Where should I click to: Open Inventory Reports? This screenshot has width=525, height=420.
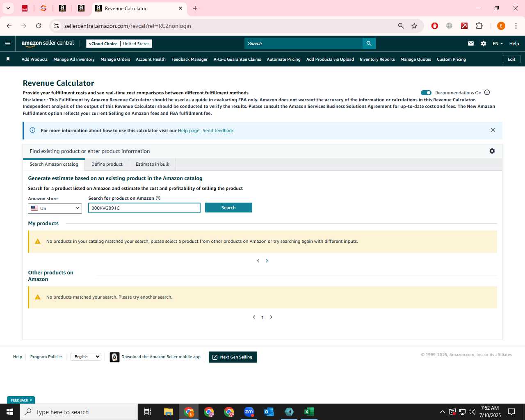click(x=377, y=59)
